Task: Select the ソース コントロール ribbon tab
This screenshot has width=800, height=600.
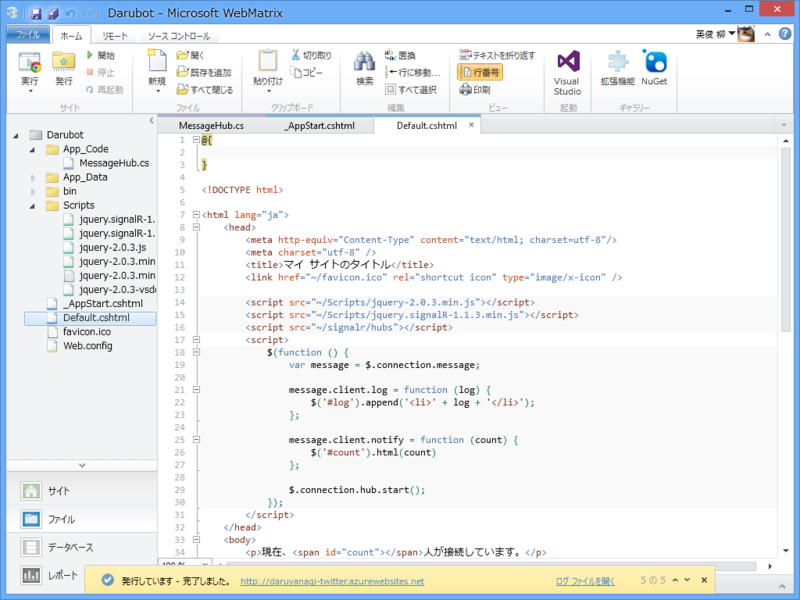Action: (179, 36)
